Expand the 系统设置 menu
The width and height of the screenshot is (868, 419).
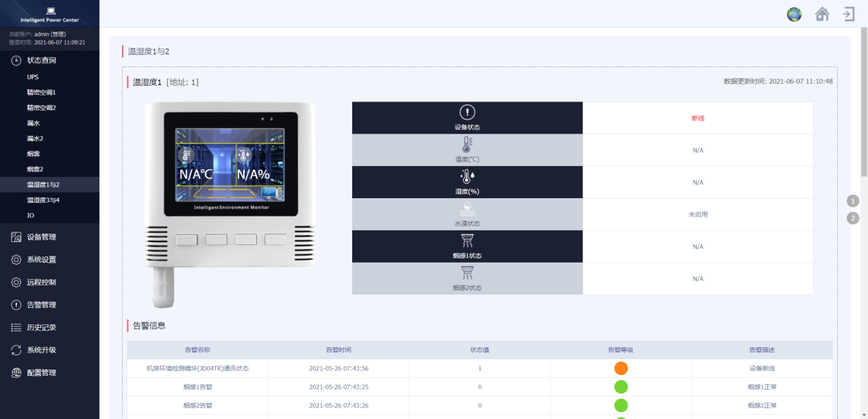click(41, 260)
